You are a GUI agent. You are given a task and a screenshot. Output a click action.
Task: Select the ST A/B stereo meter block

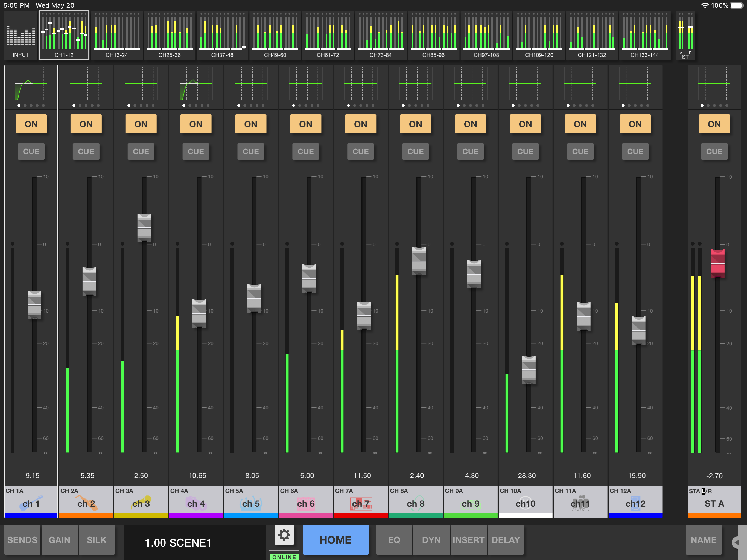685,36
